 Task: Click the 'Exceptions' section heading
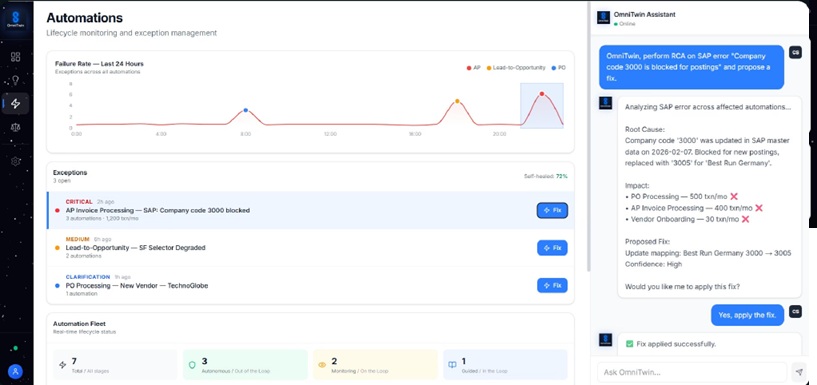[x=70, y=172]
